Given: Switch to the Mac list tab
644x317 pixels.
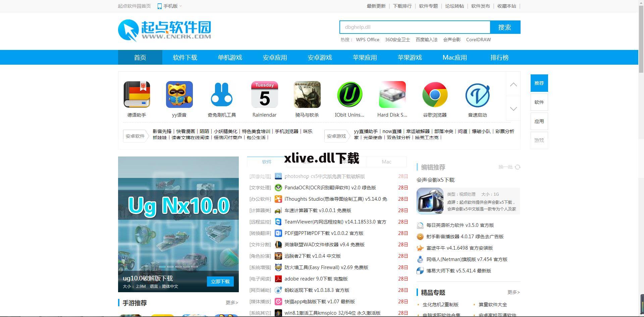Looking at the screenshot, I should (x=386, y=162).
